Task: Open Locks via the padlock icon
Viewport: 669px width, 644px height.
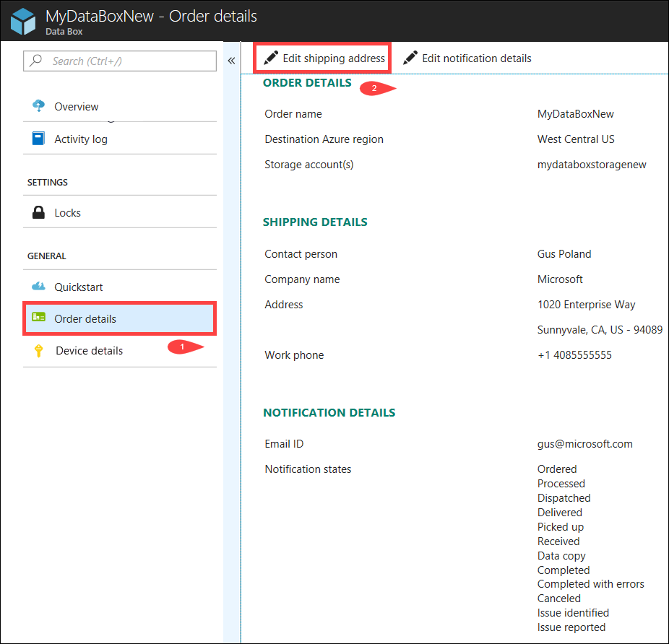Action: (38, 212)
